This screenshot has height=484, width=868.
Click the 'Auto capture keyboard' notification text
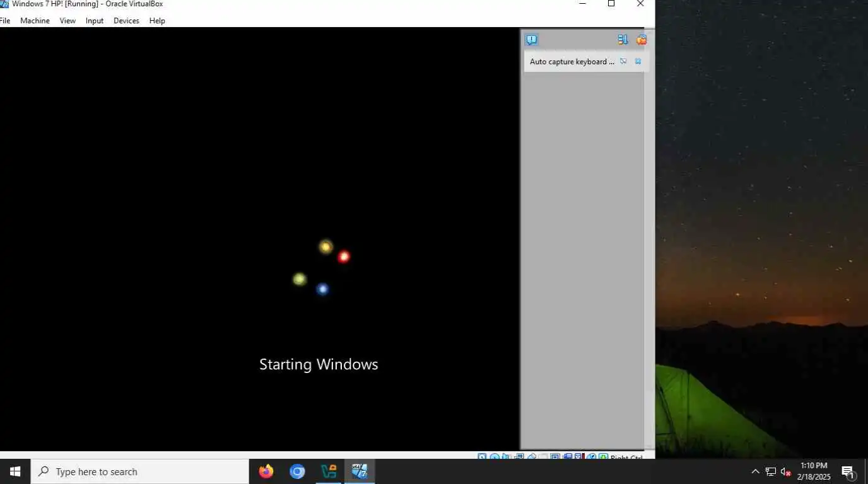tap(572, 62)
